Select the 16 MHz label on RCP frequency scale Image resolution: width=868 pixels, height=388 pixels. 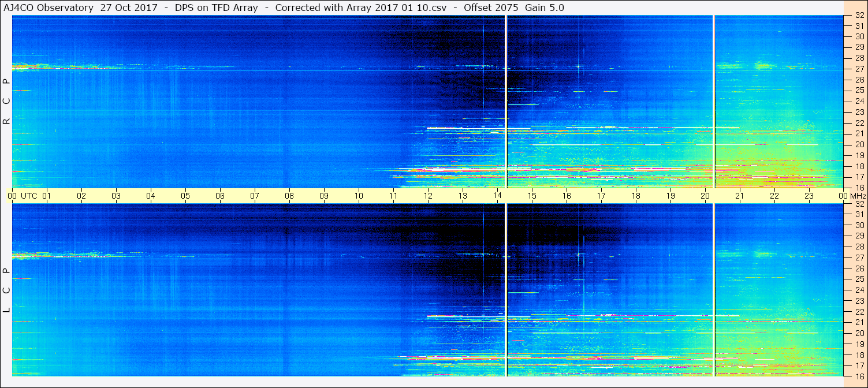[859, 188]
